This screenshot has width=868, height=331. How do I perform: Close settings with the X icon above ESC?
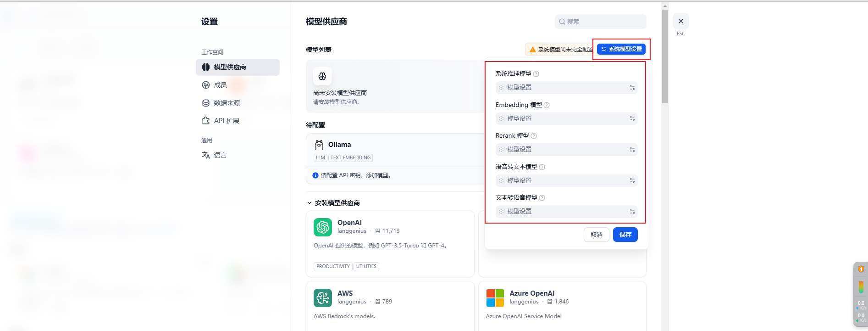tap(681, 21)
